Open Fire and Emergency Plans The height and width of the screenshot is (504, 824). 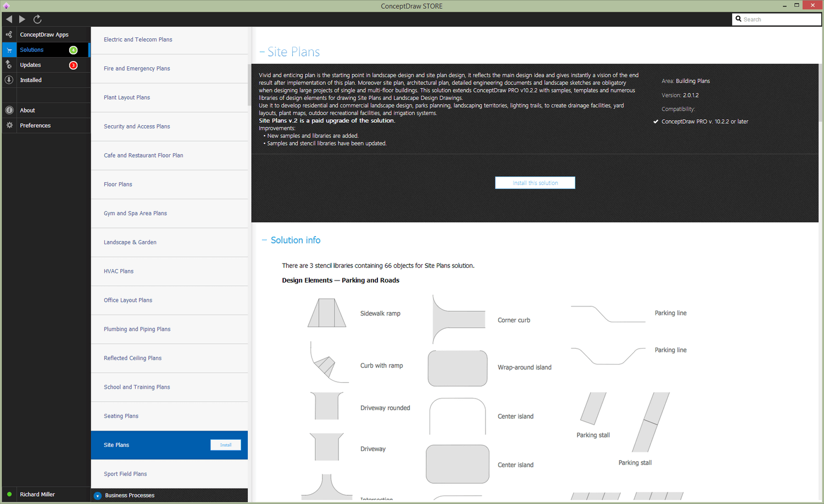[169, 69]
